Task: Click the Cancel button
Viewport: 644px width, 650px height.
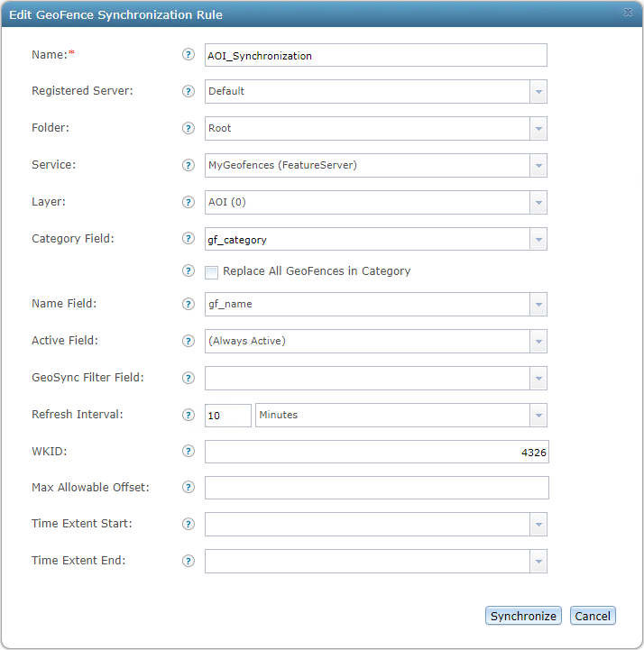Action: coord(593,616)
